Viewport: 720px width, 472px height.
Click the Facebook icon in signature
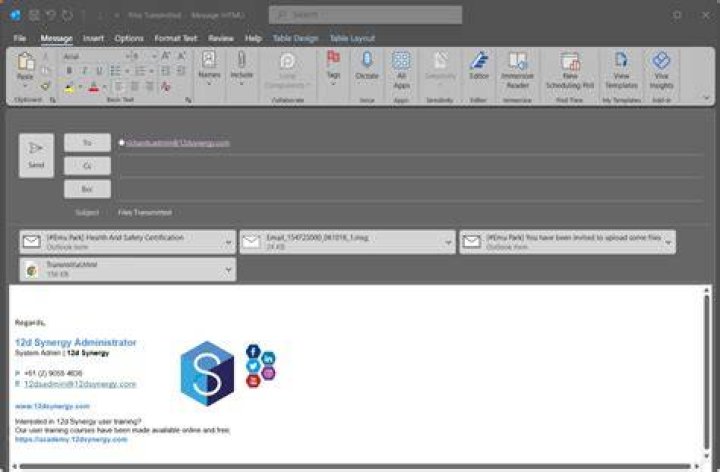pyautogui.click(x=253, y=351)
